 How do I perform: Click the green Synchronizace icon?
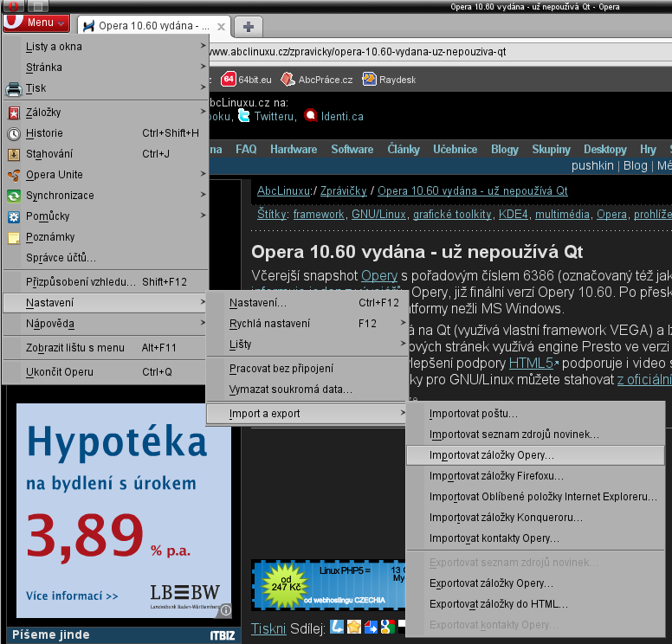(14, 196)
